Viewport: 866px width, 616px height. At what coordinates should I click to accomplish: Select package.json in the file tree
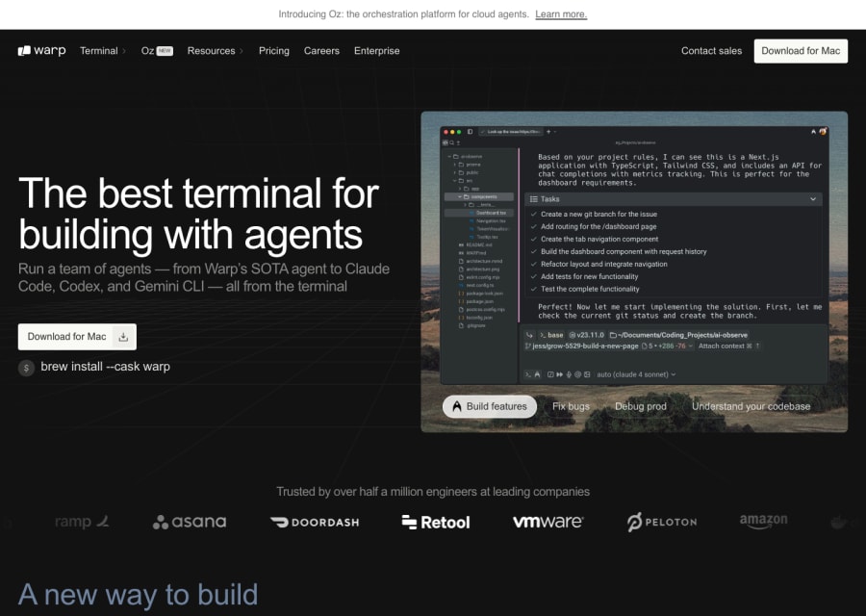pyautogui.click(x=476, y=301)
